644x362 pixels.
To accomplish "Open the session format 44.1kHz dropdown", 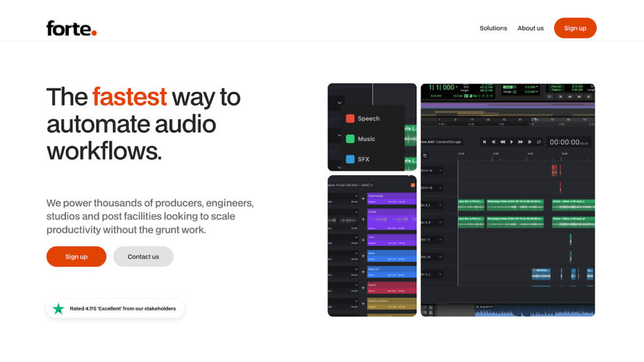I will pyautogui.click(x=351, y=185).
